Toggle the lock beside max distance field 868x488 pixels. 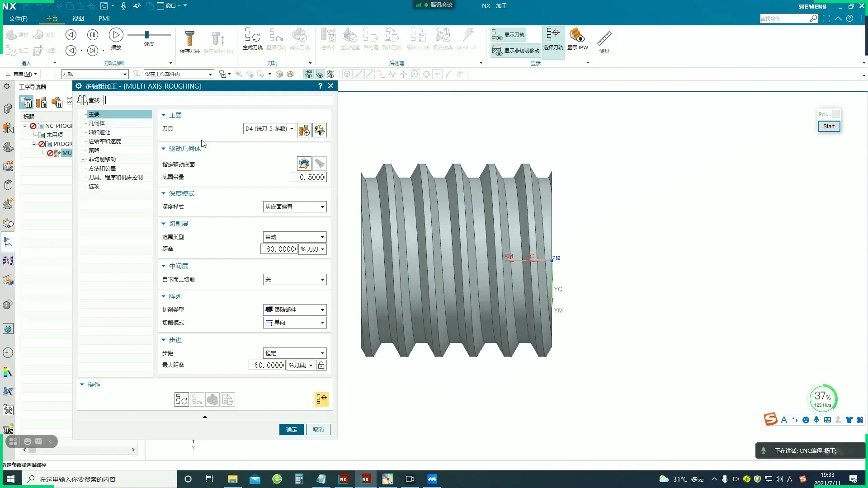point(321,365)
